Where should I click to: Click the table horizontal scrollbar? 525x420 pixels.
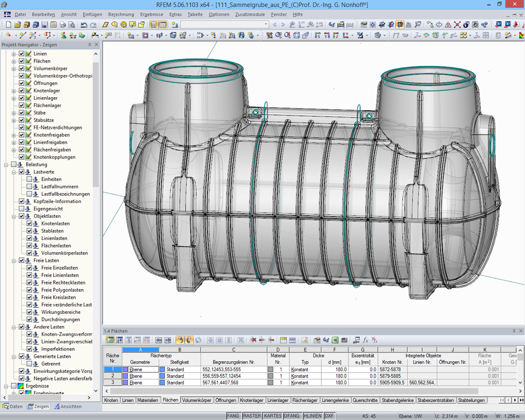pyautogui.click(x=294, y=391)
